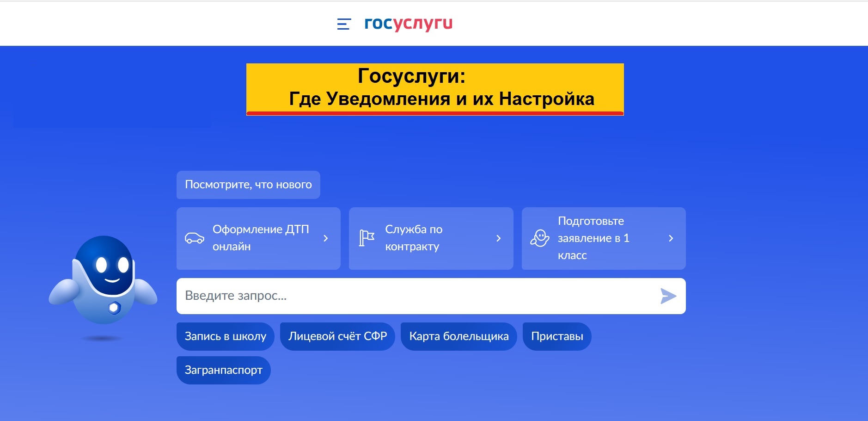Open the Посмотрите, что нового button
868x421 pixels.
pyautogui.click(x=248, y=185)
